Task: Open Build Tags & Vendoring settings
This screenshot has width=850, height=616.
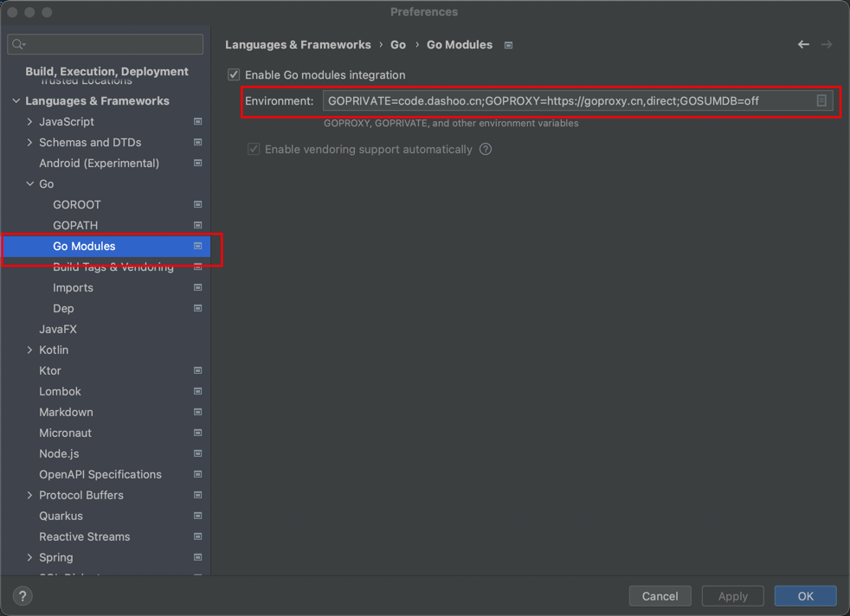Action: [113, 267]
